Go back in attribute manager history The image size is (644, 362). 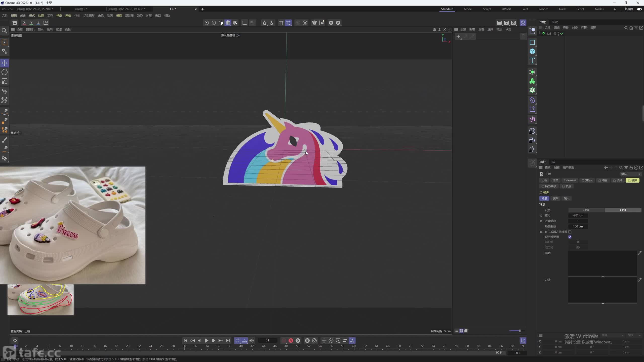pos(606,168)
